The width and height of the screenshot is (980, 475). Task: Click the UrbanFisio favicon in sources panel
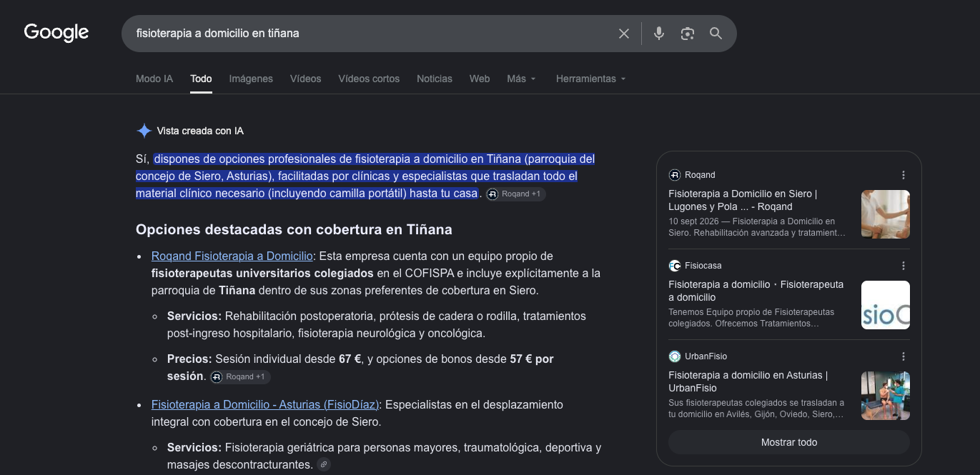point(674,356)
